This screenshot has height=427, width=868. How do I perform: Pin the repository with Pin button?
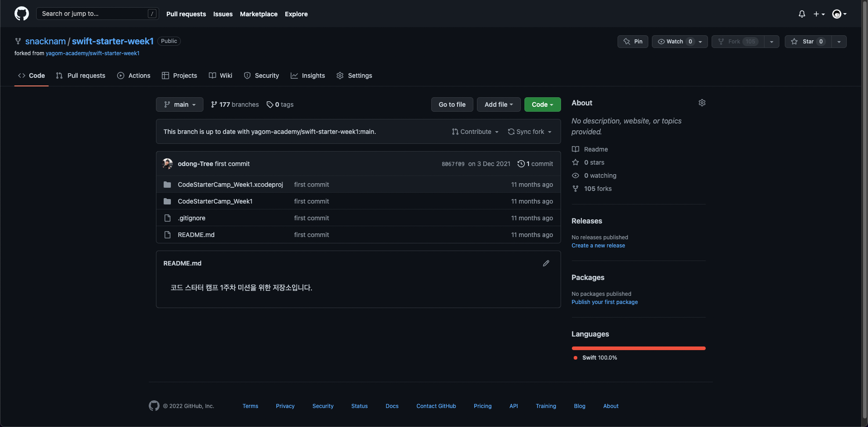[x=633, y=42]
